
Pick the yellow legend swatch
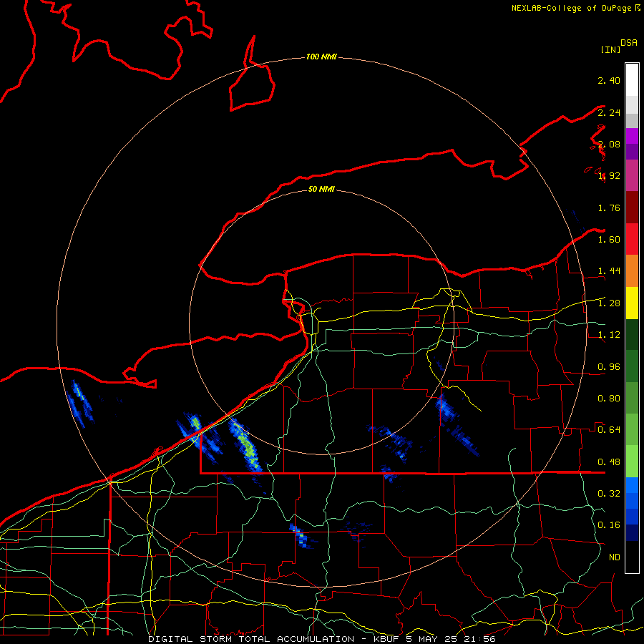pos(632,303)
